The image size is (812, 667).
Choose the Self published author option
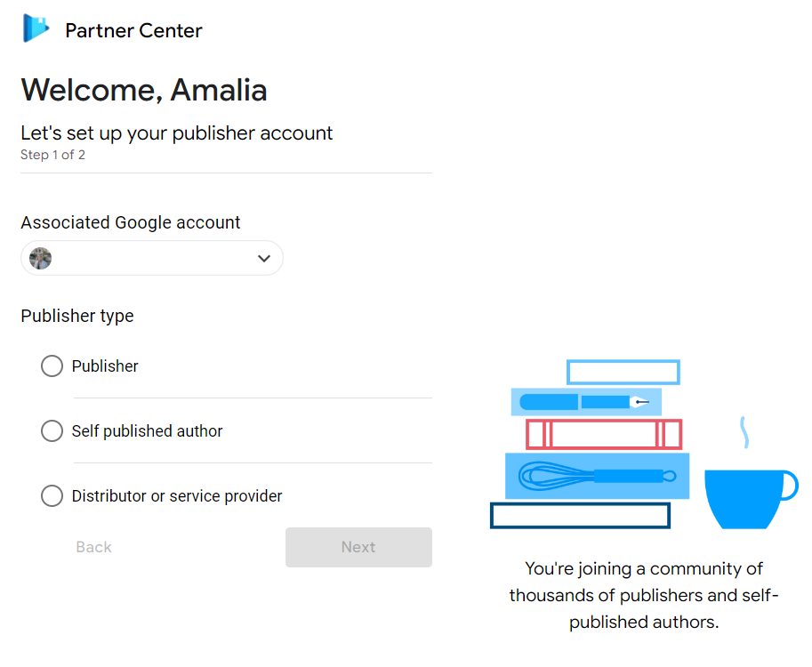tap(52, 430)
